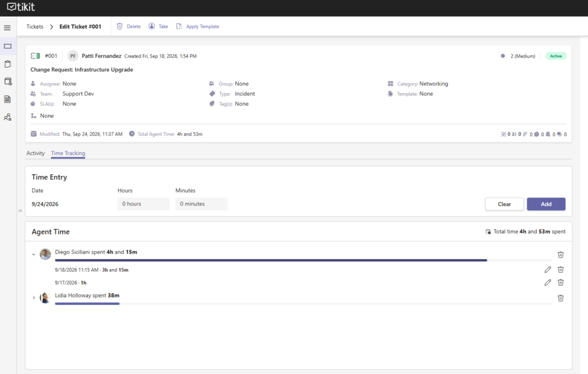Delete Lidia Holloway's time entry
The height and width of the screenshot is (374, 588).
[560, 298]
